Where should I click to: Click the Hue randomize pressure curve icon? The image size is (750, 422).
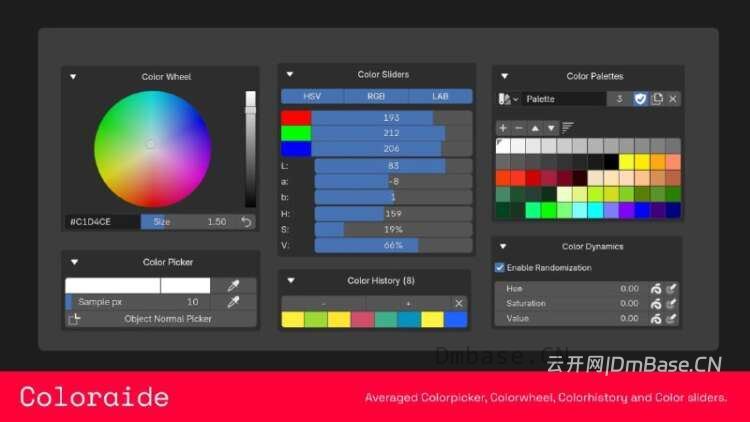pos(656,289)
